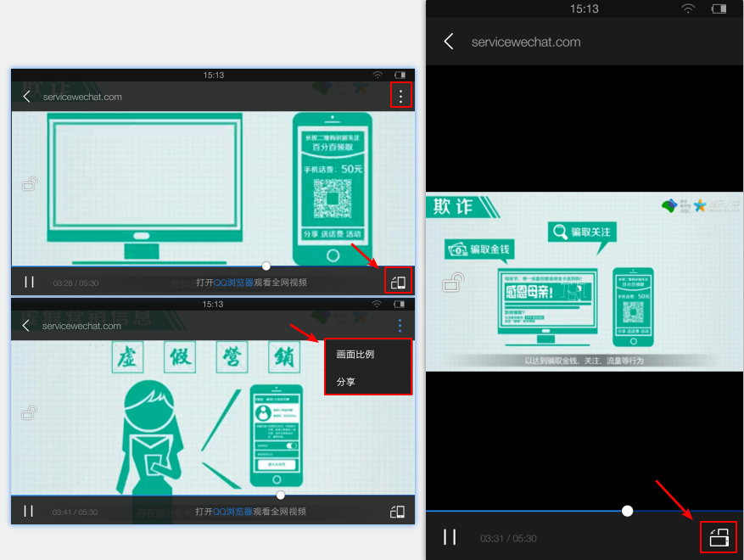Screen dimensions: 744x560
Task: Tap the rotate screen icon in top-left player
Action: 398,283
